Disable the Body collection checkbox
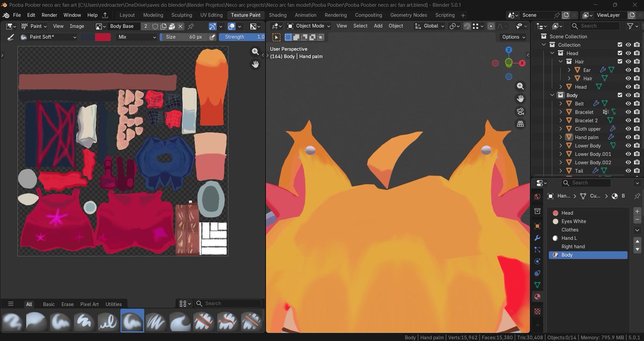This screenshot has width=644, height=341. [620, 95]
